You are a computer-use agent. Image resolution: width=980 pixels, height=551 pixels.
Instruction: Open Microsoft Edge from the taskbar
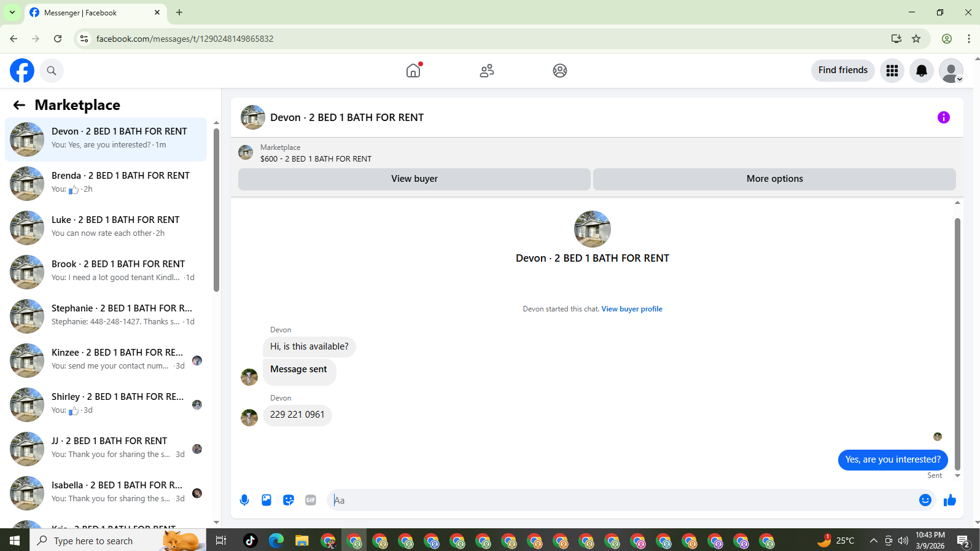[x=276, y=541]
